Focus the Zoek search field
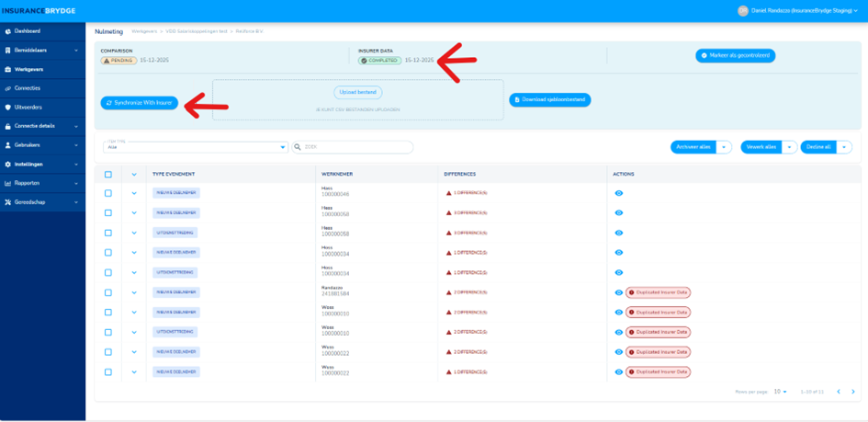The width and height of the screenshot is (868, 422). [353, 147]
